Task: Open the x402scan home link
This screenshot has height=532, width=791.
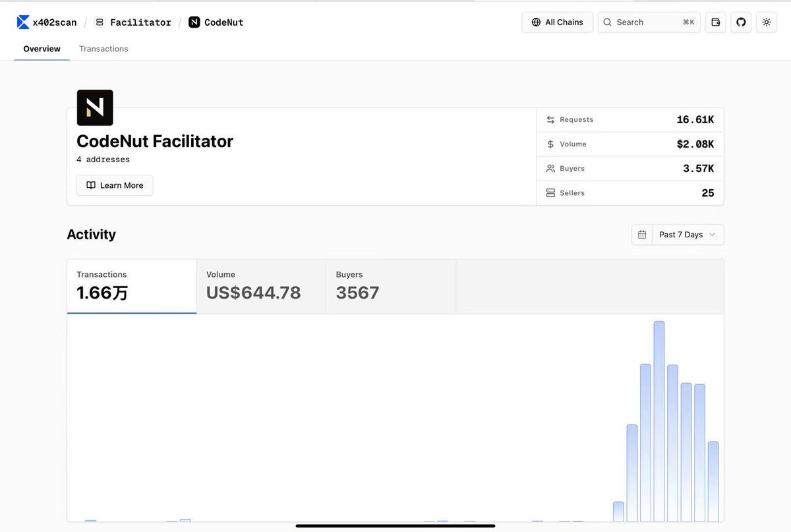Action: (47, 22)
